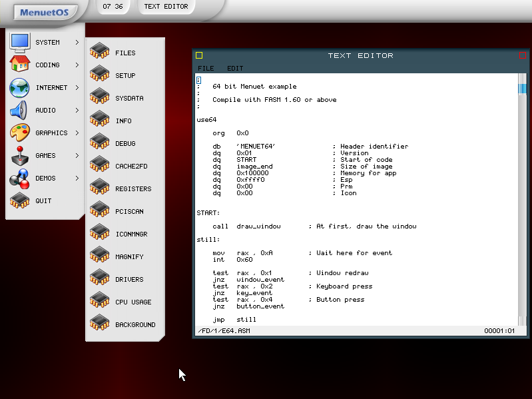
Task: Click the QUIT icon in main menu
Action: coord(20,200)
